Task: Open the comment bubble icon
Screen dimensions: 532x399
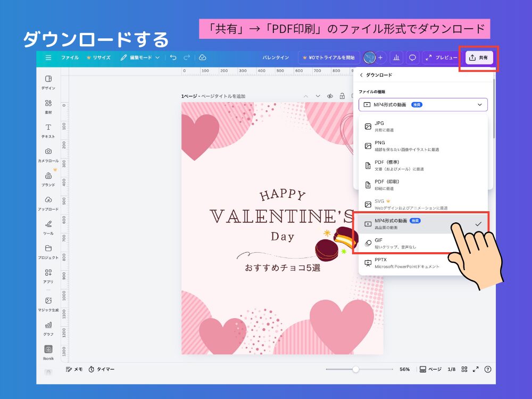Action: [x=412, y=57]
